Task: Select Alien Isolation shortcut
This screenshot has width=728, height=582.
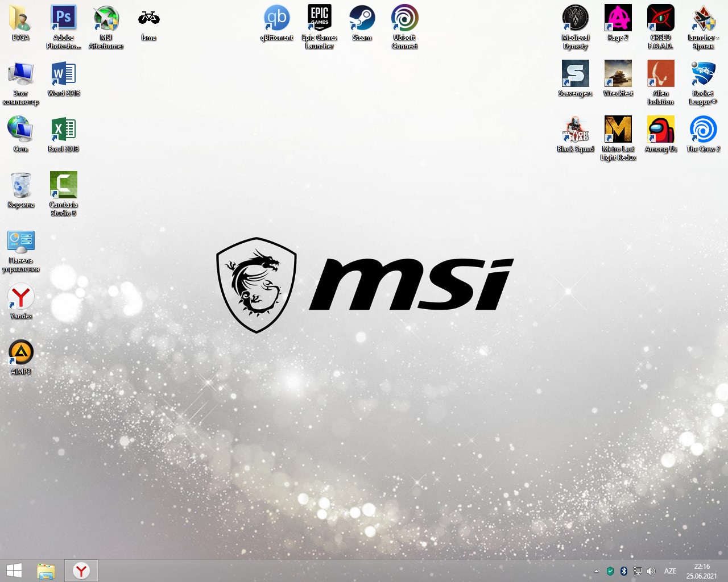Action: point(660,83)
